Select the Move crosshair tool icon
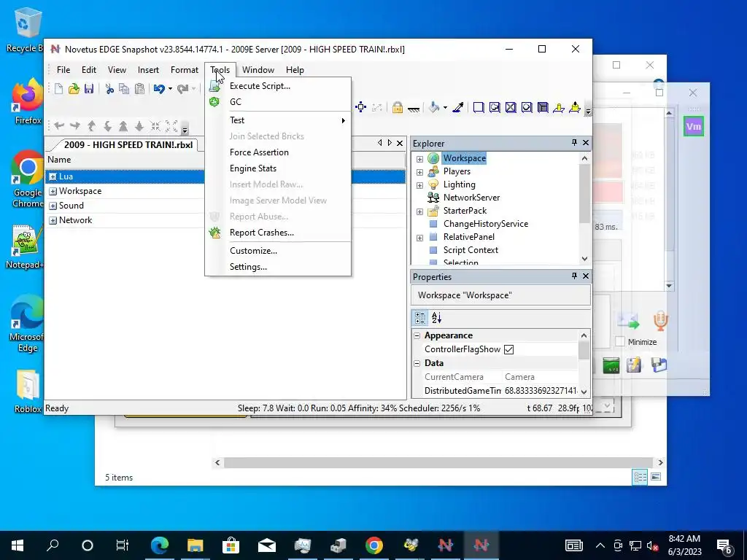Viewport: 747px width, 560px height. click(360, 107)
